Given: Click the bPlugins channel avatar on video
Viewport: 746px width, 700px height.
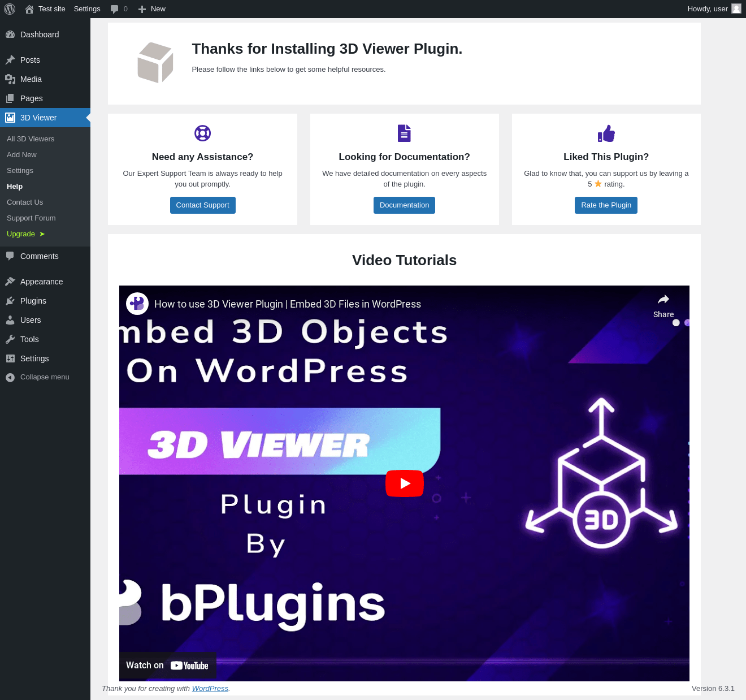Looking at the screenshot, I should 137,304.
